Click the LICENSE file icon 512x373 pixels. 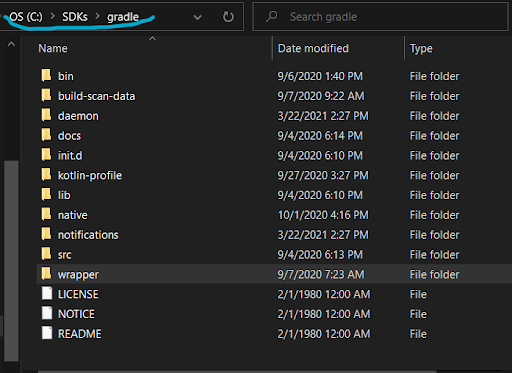47,294
